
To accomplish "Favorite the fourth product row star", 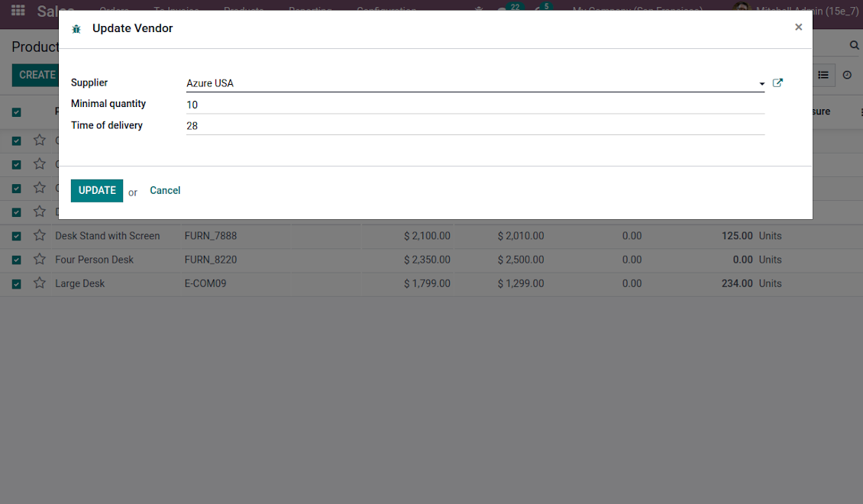I will [40, 212].
